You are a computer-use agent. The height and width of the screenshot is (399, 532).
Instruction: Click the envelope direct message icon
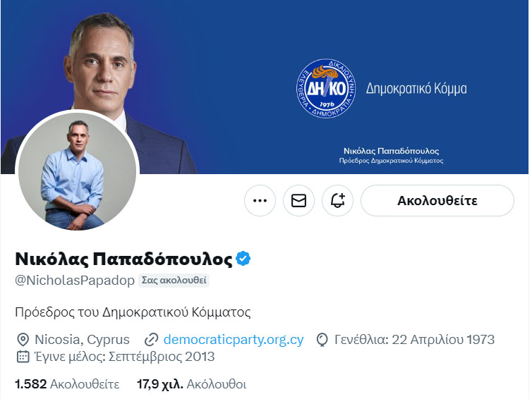[x=298, y=201]
